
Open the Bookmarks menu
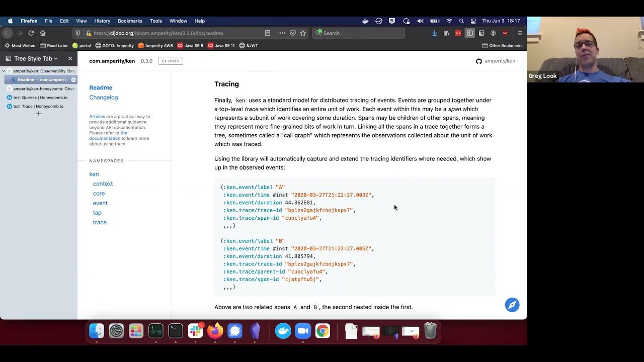click(x=130, y=21)
